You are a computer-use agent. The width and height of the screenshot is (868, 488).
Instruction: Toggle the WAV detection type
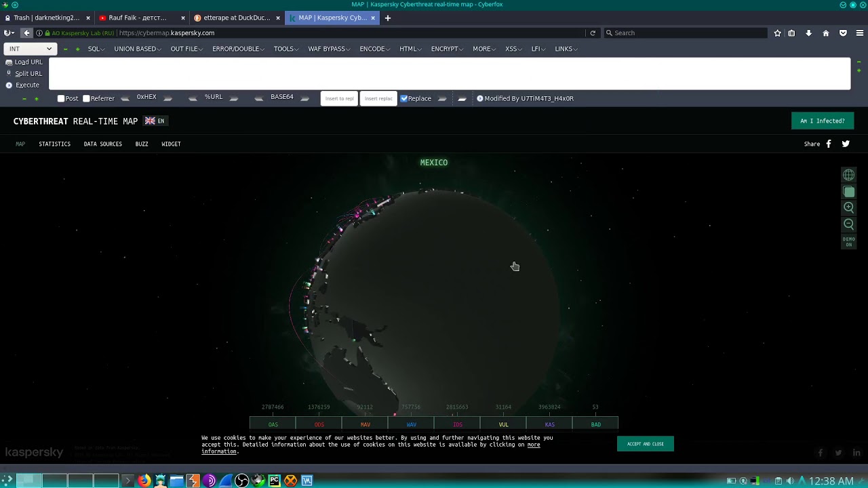point(411,424)
